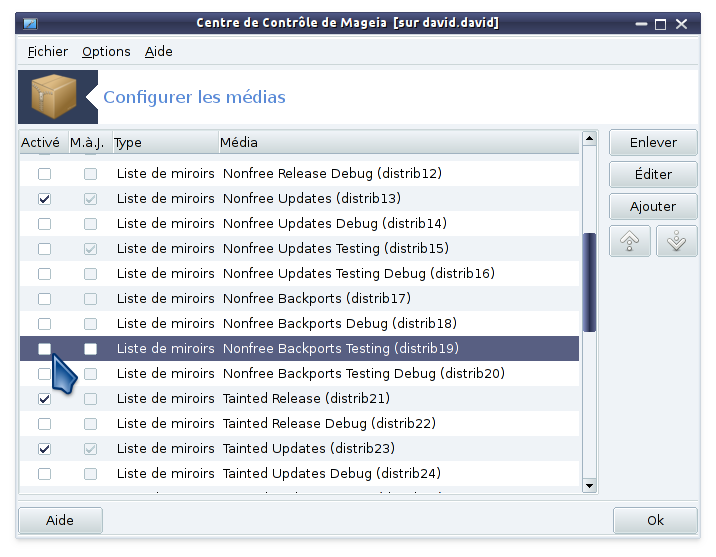Click the Aide button at bottom left
This screenshot has height=557, width=716.
click(x=60, y=520)
